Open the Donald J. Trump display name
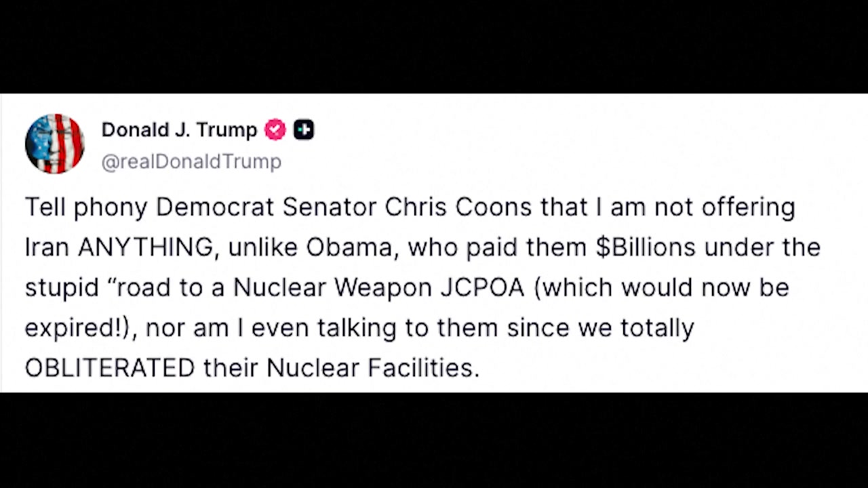This screenshot has height=488, width=868. (x=179, y=129)
